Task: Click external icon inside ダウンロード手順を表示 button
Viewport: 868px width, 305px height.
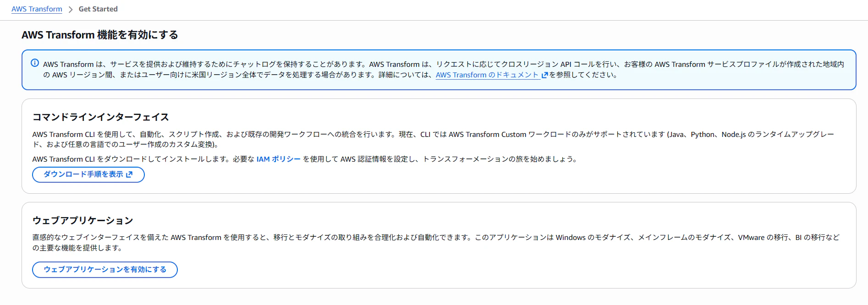Action: pos(129,174)
